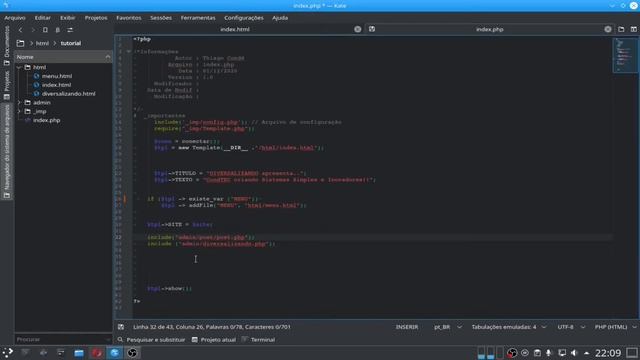Open the Editar menu
640x360 pixels.
tap(42, 18)
